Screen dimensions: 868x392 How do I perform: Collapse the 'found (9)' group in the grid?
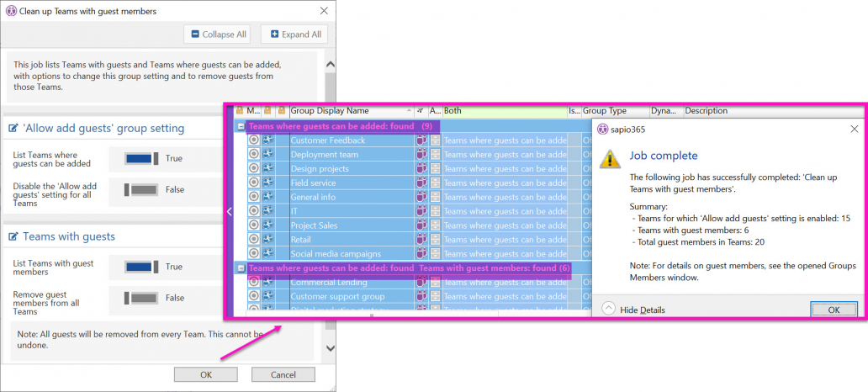(241, 126)
